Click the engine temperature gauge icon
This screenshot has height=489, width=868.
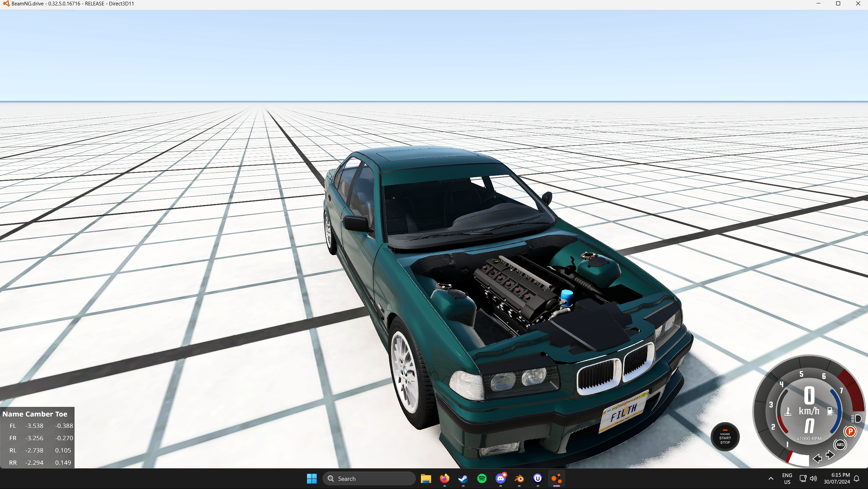[x=788, y=411]
